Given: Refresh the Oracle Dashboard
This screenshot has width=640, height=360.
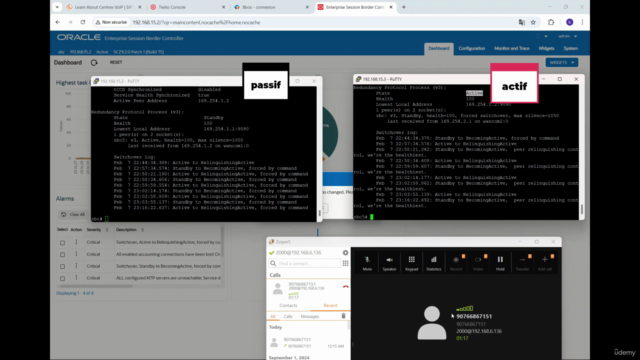Looking at the screenshot, I should click(x=94, y=62).
